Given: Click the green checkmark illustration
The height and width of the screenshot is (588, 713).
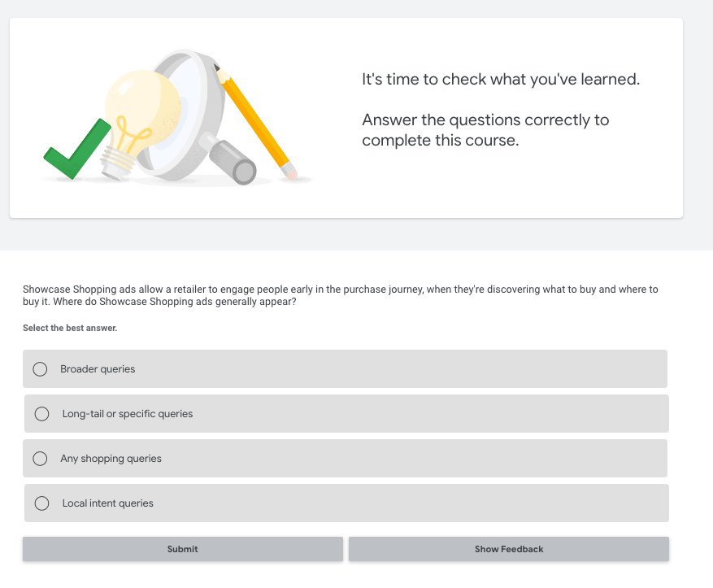Looking at the screenshot, I should pos(76,149).
